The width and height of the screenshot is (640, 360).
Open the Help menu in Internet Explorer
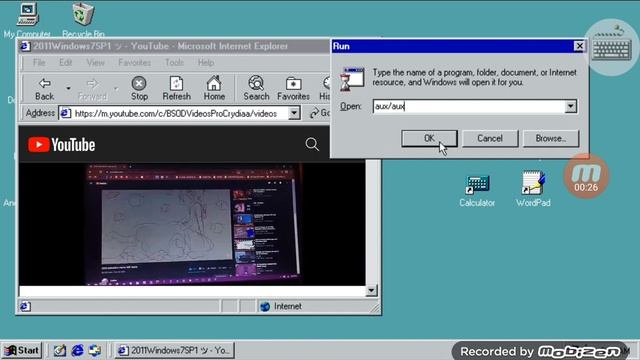206,62
